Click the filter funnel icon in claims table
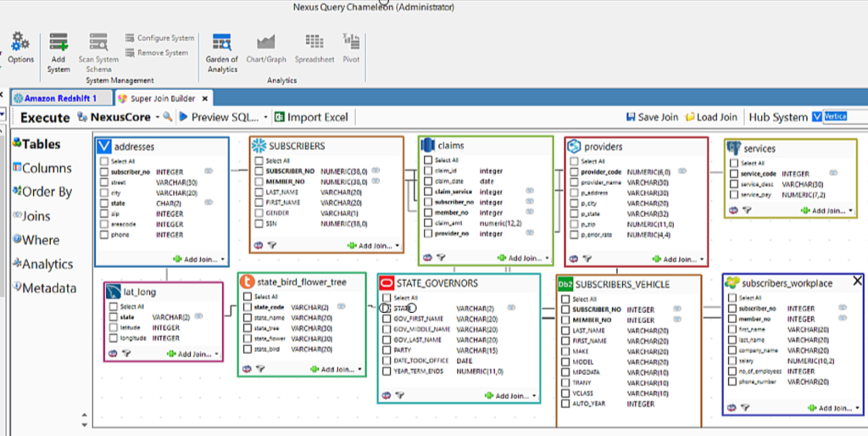 point(441,258)
